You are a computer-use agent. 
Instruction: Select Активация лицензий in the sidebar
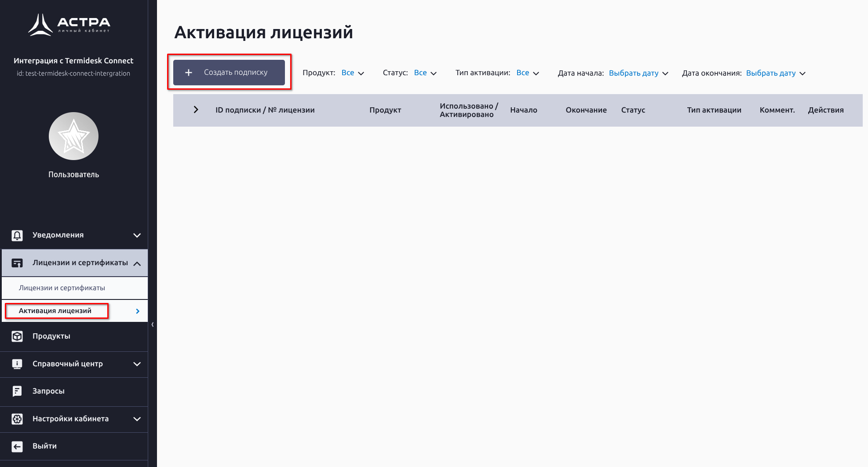[x=55, y=311]
